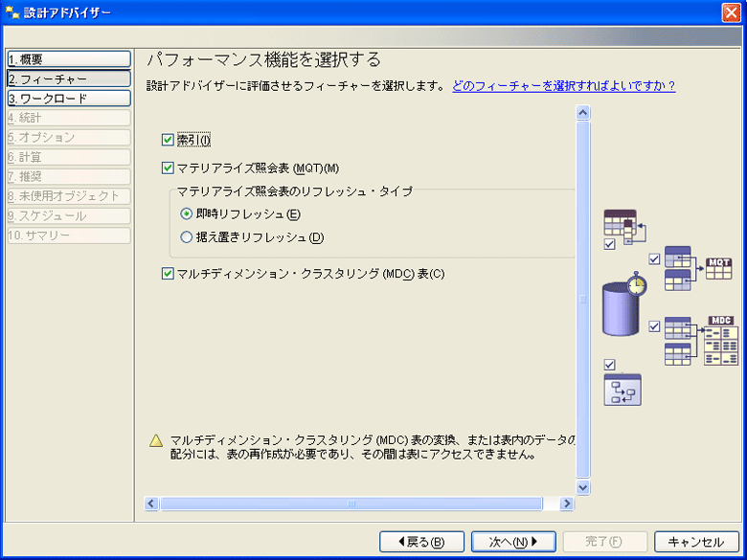This screenshot has width=747, height=560.
Task: Click MDC source tables icon
Action: [677, 341]
